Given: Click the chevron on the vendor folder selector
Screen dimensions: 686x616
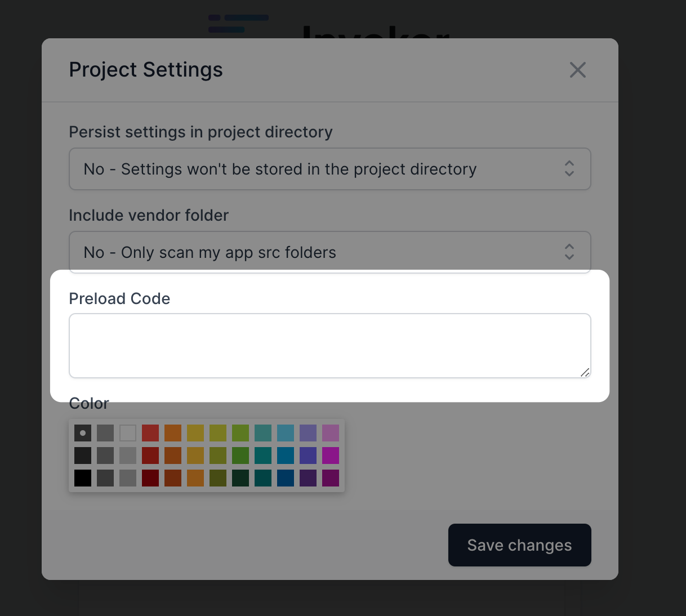Looking at the screenshot, I should (x=569, y=252).
